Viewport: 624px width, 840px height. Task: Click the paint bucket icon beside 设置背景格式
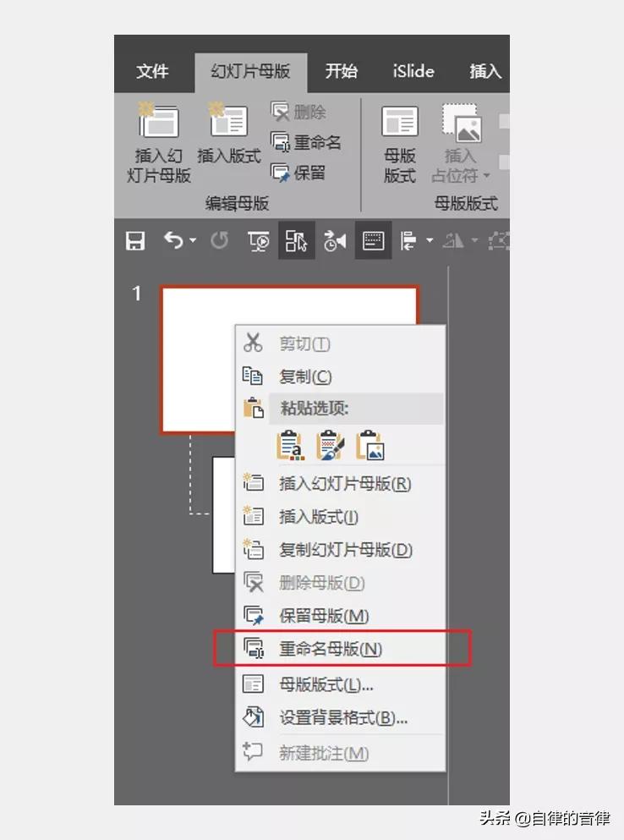(x=253, y=716)
